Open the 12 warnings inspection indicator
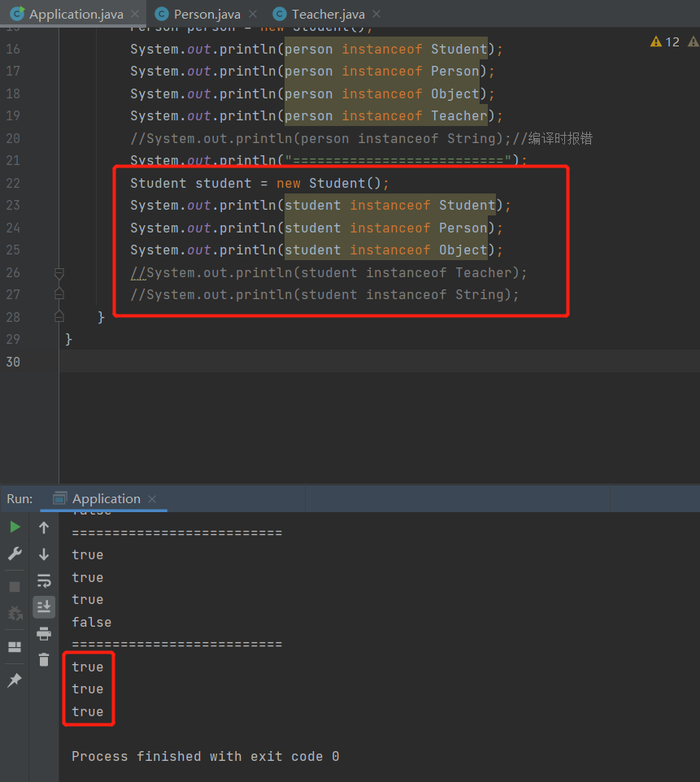 coord(665,42)
